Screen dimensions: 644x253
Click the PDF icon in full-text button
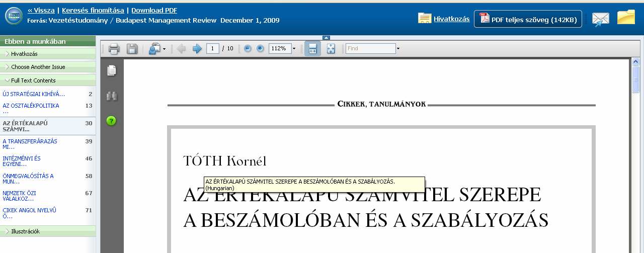coord(485,18)
